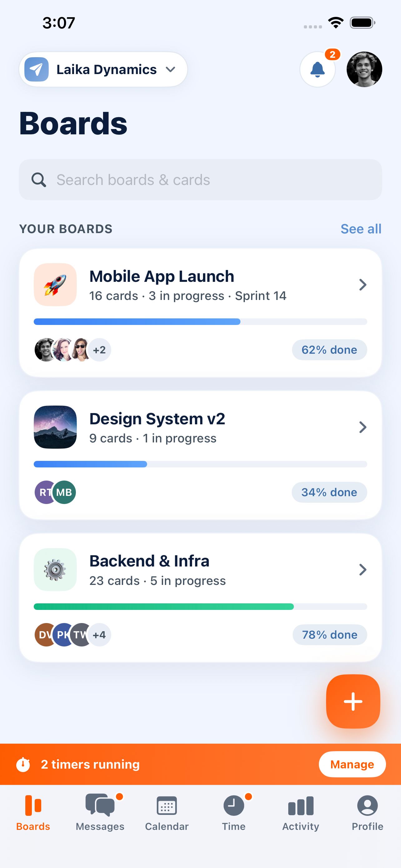The height and width of the screenshot is (868, 401).
Task: Tap the stopwatch icon in timers banner
Action: (23, 764)
